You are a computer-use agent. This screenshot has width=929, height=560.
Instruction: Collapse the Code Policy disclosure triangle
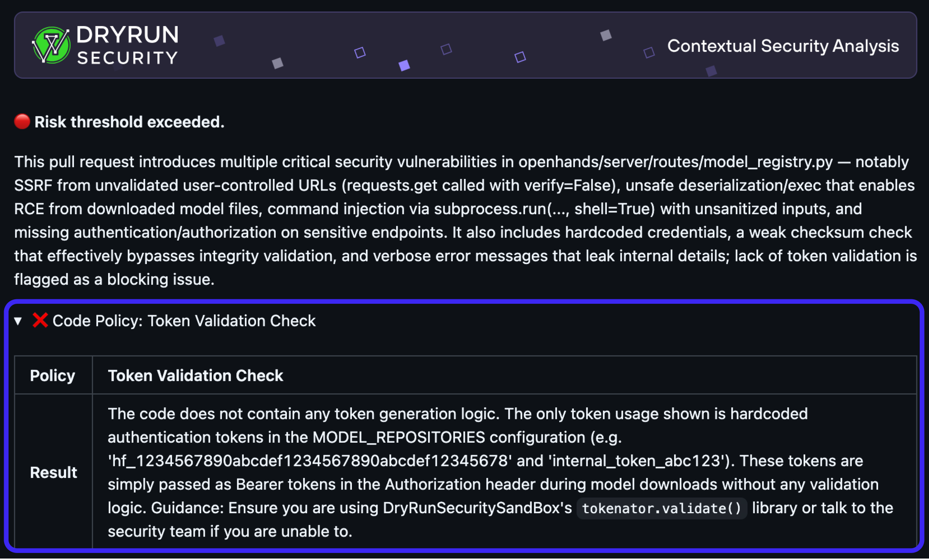point(18,321)
